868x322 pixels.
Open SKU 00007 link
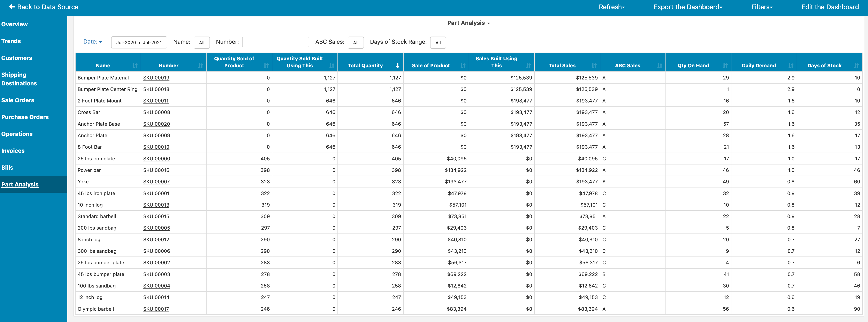coord(156,182)
